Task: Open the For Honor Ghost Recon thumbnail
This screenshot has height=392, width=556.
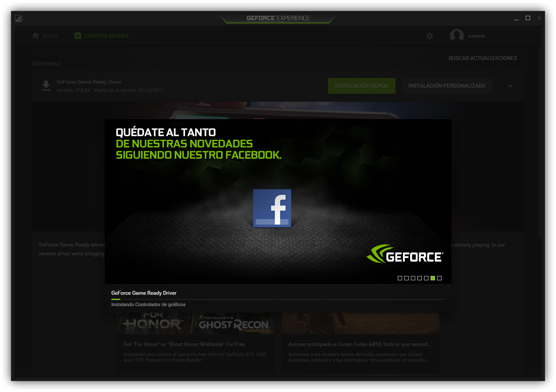Action: coord(196,324)
